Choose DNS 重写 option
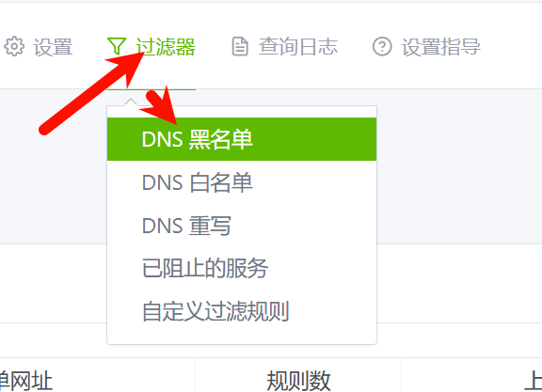The width and height of the screenshot is (542, 392). point(242,226)
